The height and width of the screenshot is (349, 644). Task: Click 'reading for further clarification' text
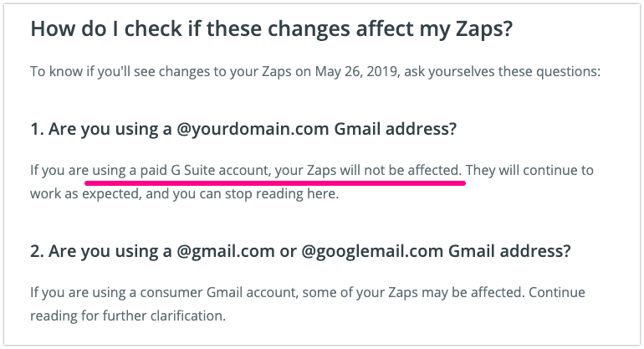point(127,316)
